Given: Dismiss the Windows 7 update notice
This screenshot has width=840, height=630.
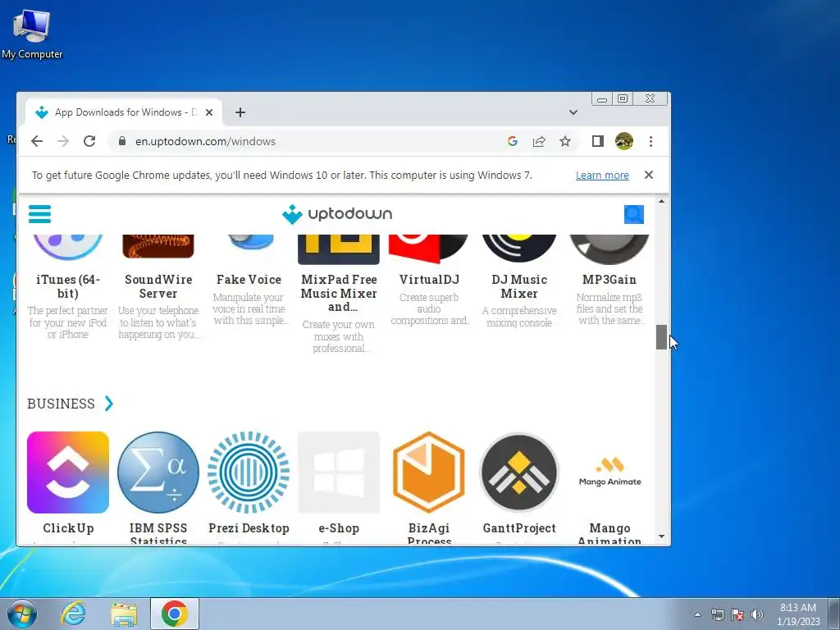Looking at the screenshot, I should pyautogui.click(x=649, y=175).
